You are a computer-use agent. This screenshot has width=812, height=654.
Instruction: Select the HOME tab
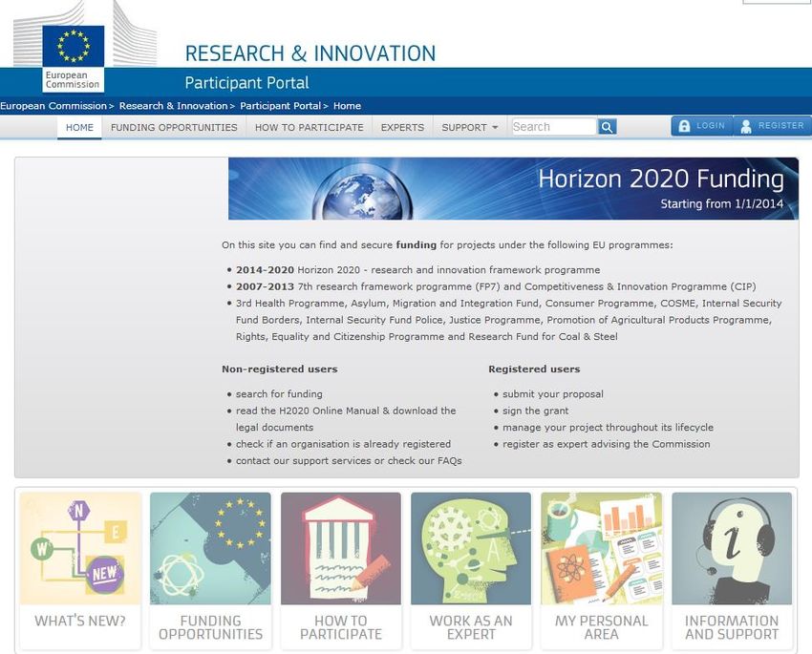click(x=79, y=127)
